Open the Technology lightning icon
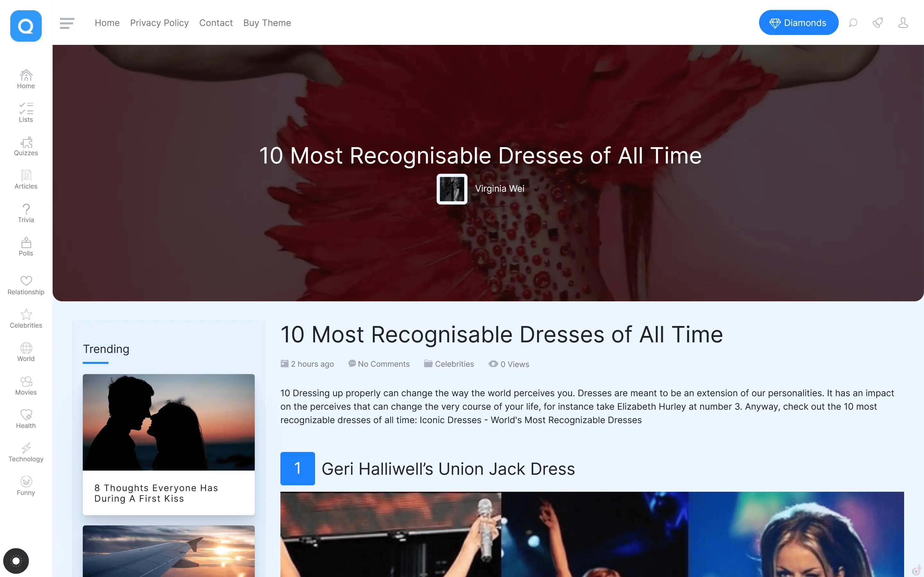The image size is (924, 577). 26,447
